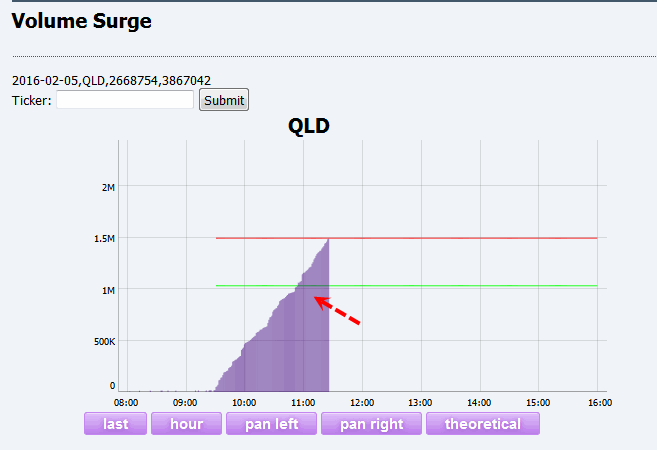Screen dimensions: 657x450
Task: Show the theoretical volume curve
Action: 483,424
